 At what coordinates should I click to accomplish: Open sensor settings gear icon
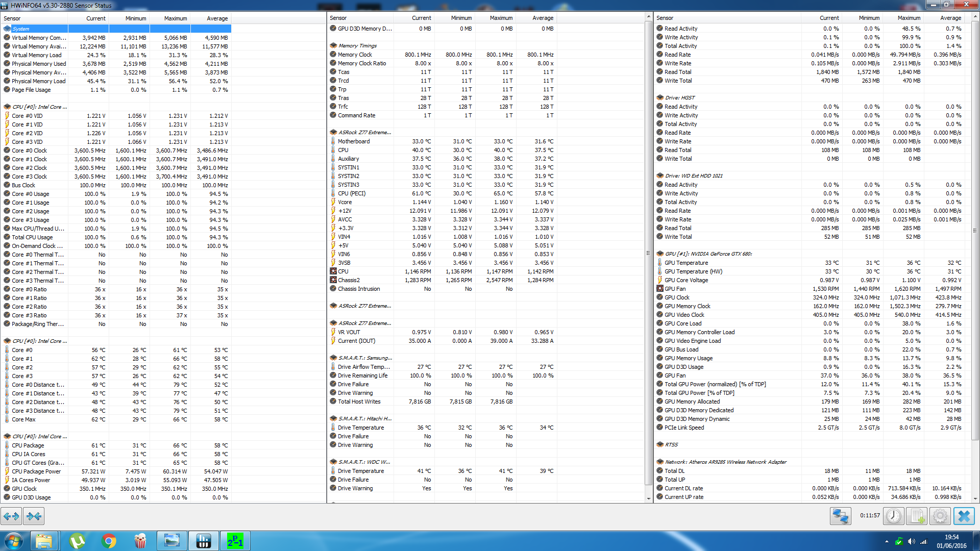pos(940,516)
